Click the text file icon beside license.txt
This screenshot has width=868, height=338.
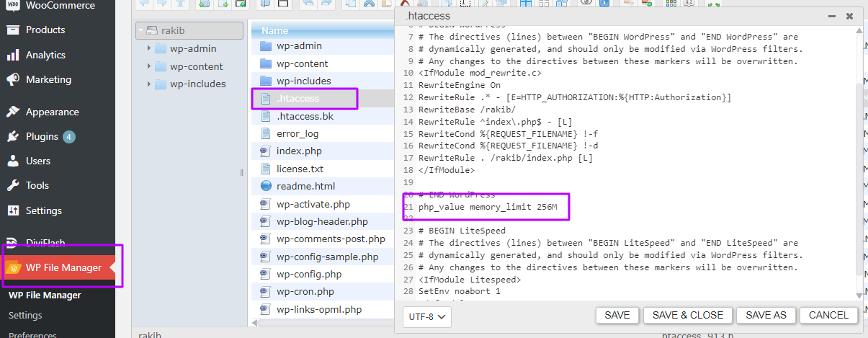point(265,169)
